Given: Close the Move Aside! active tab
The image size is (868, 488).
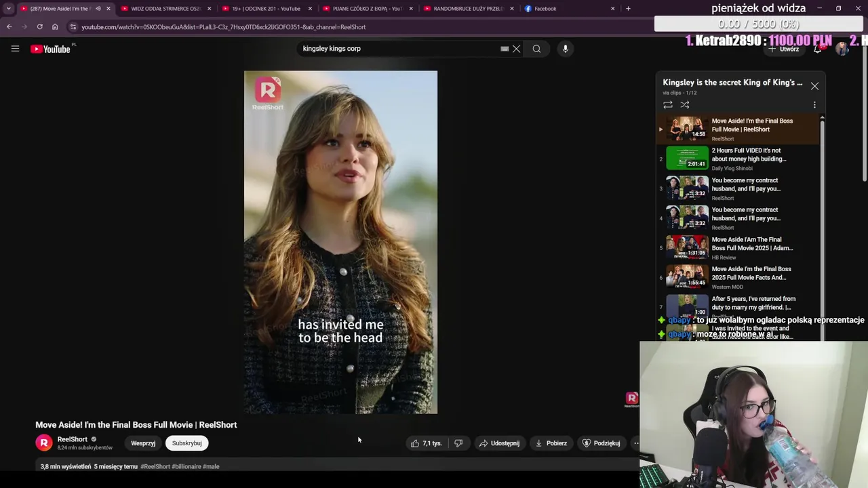Looking at the screenshot, I should click(x=108, y=9).
